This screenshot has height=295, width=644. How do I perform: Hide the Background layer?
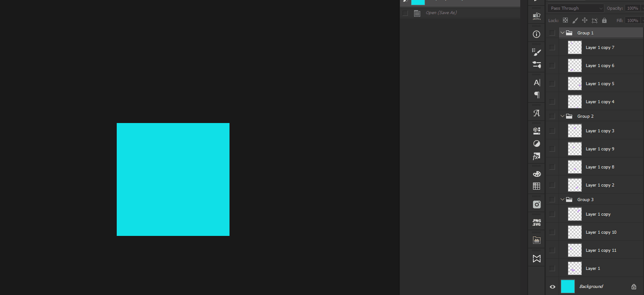[552, 286]
